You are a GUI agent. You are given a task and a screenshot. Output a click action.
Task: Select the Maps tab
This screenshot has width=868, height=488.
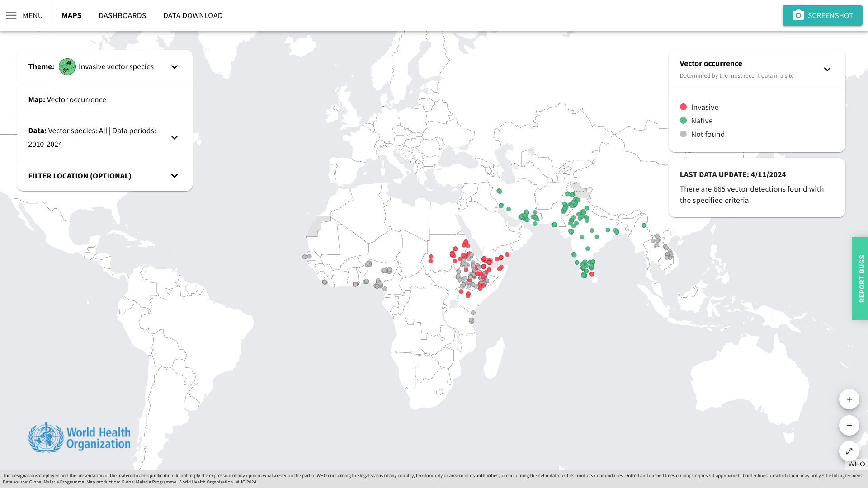pyautogui.click(x=71, y=15)
